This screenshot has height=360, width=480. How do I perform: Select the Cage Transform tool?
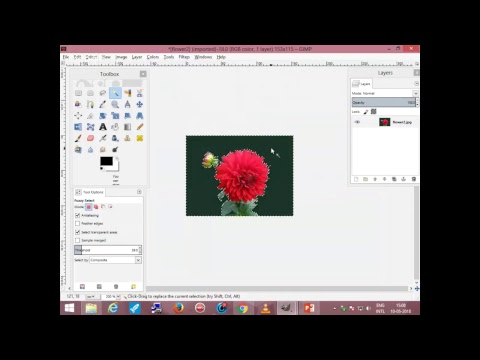(90, 127)
